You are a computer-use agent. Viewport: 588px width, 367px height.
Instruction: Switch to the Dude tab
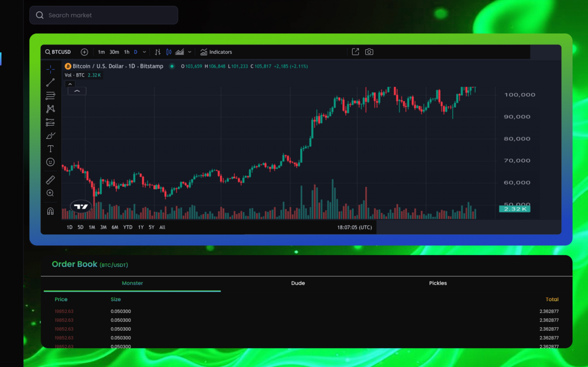298,283
